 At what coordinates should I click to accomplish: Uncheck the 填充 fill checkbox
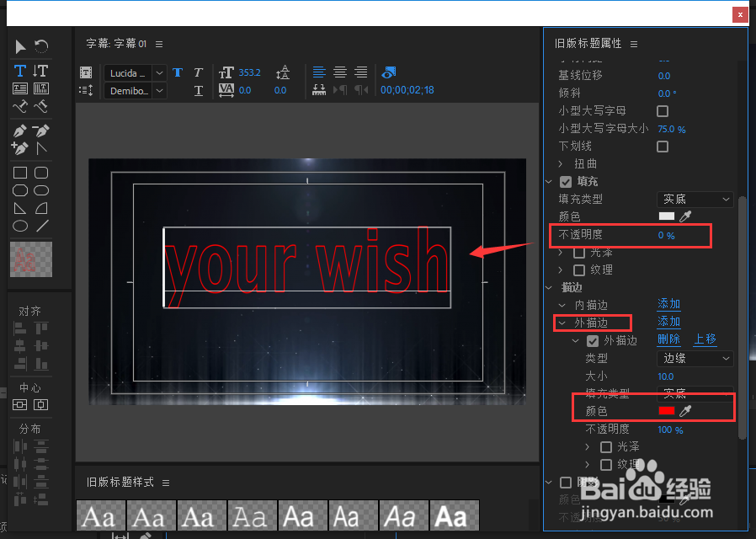566,182
